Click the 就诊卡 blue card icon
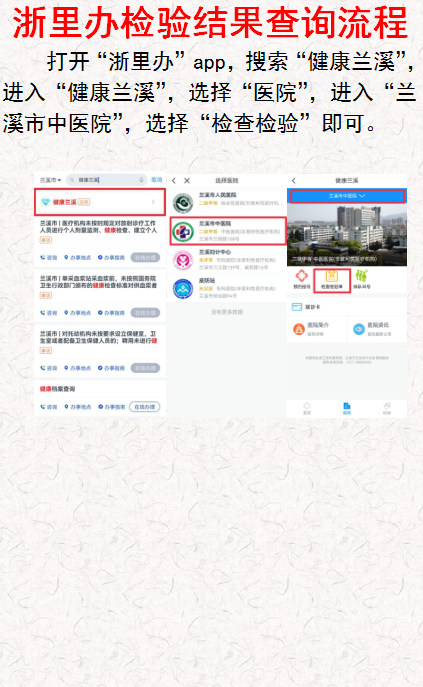 pos(297,307)
